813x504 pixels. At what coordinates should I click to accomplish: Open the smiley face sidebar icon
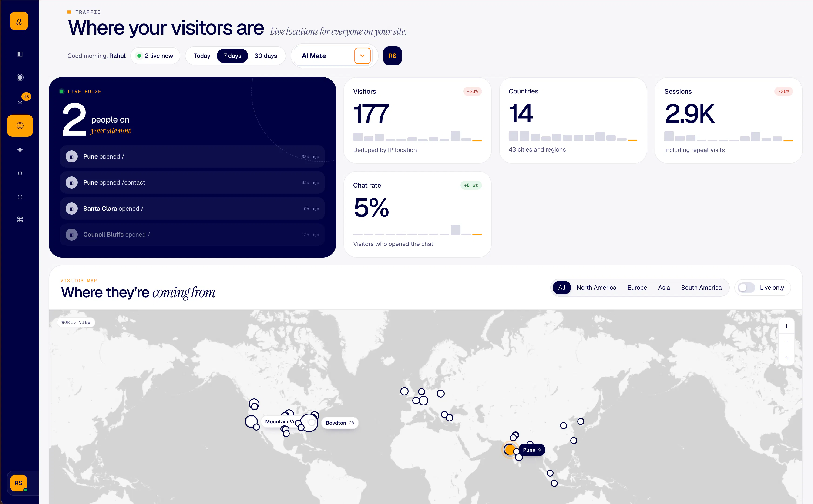tap(20, 197)
